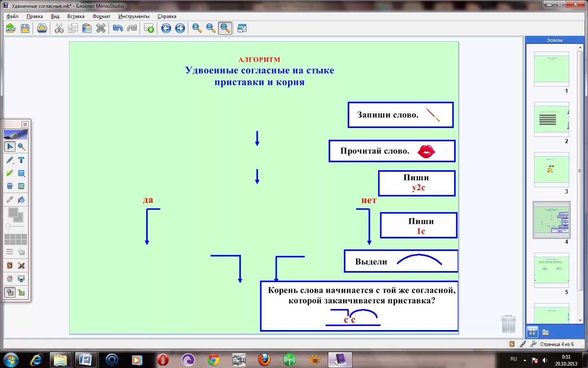
Task: Go to previous page with left arrow
Action: (166, 28)
